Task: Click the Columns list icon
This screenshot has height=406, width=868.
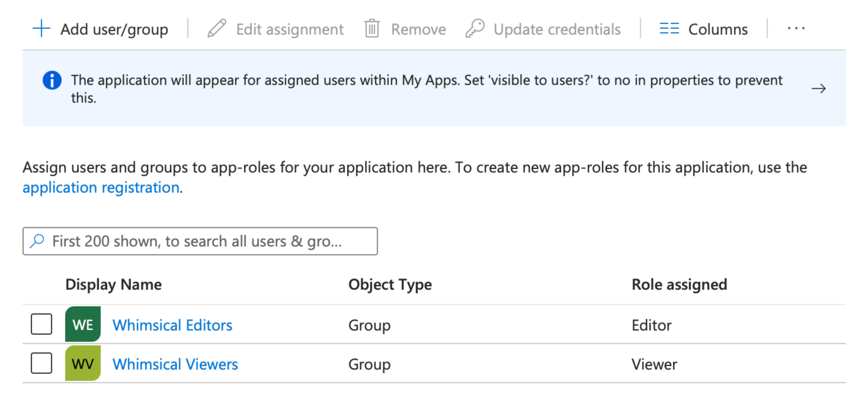Action: (x=669, y=29)
